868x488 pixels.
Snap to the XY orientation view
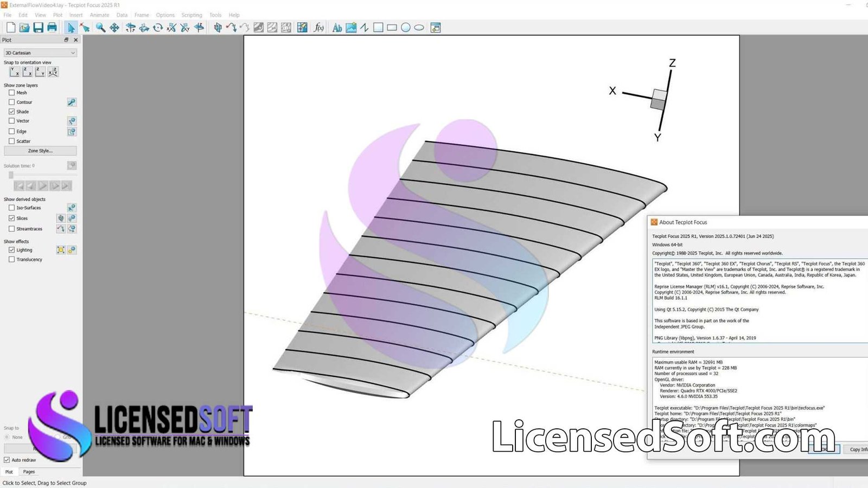(x=15, y=72)
